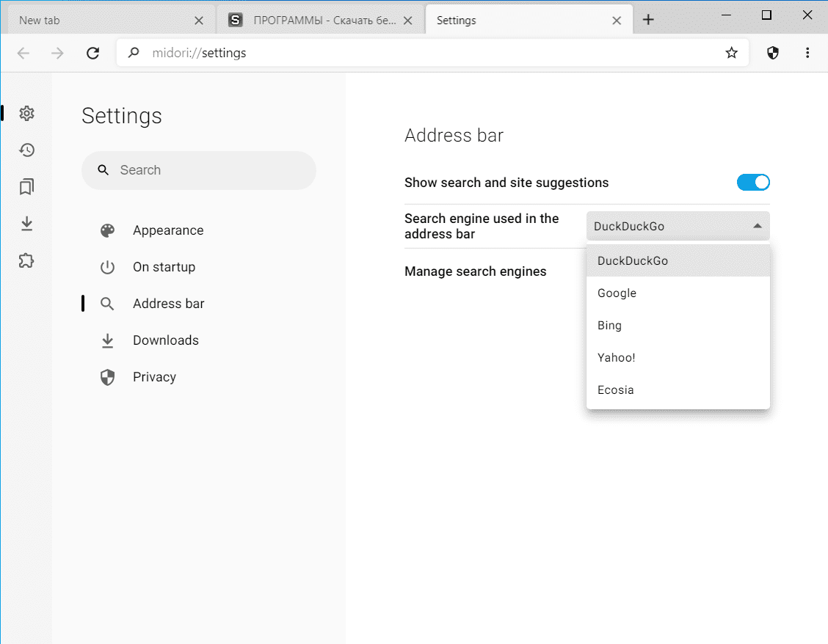This screenshot has height=644, width=828.
Task: Go to Appearance settings section
Action: coord(167,230)
